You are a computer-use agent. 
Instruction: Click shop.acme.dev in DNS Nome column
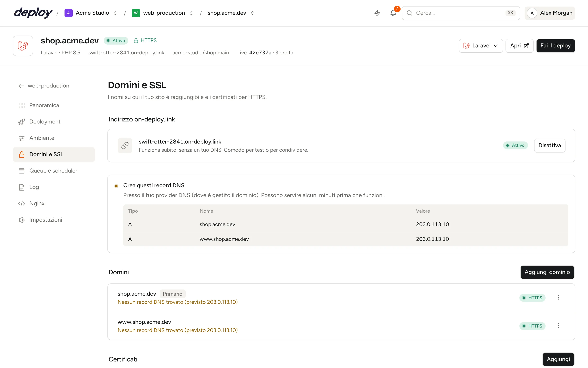pos(217,224)
